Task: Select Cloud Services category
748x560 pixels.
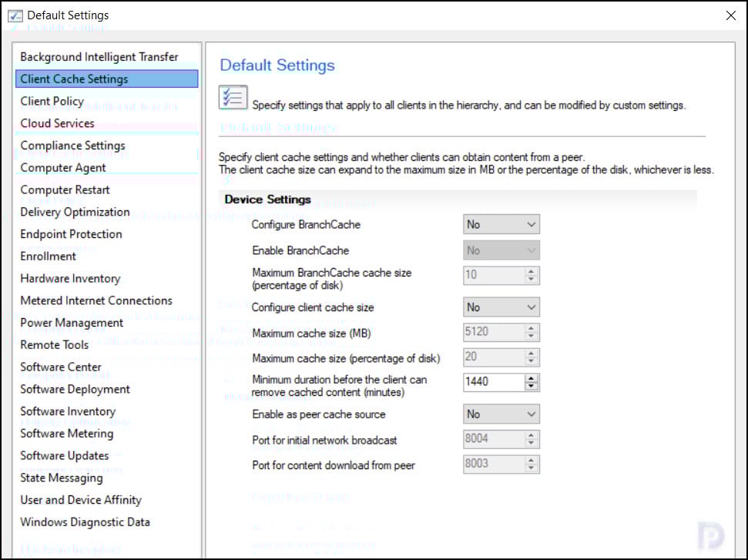Action: click(57, 123)
